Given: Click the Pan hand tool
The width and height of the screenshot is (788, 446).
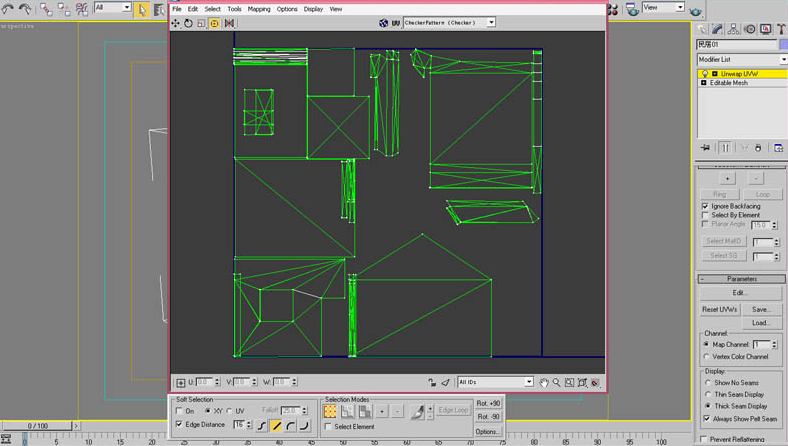Looking at the screenshot, I should [544, 383].
